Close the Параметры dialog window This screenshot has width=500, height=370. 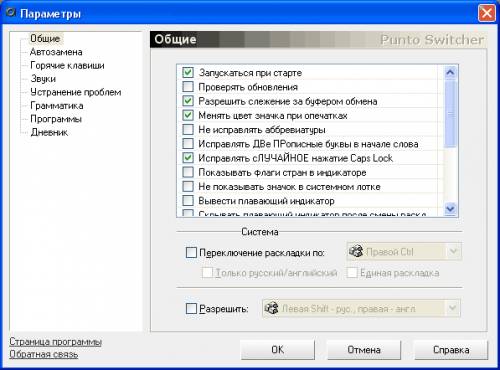tap(486, 13)
